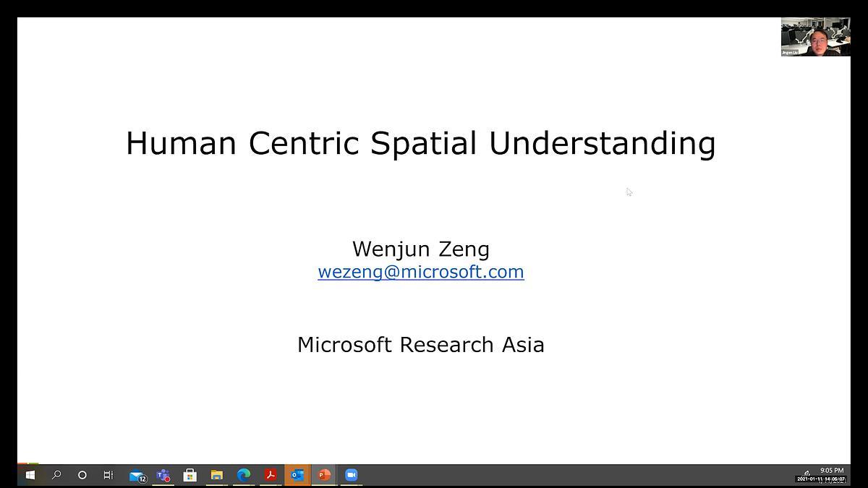Select the speaker webcam video thumbnail
This screenshot has width=868, height=488.
pos(815,37)
